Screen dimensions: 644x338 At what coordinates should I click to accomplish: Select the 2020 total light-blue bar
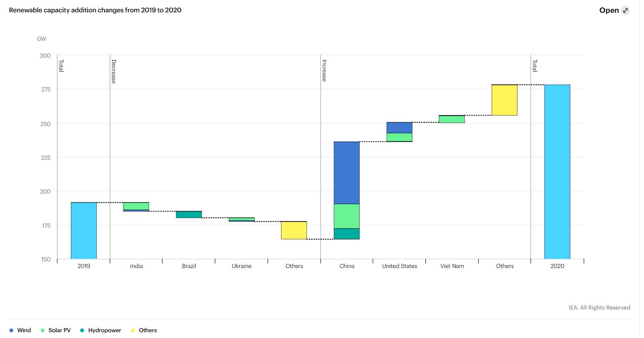557,172
